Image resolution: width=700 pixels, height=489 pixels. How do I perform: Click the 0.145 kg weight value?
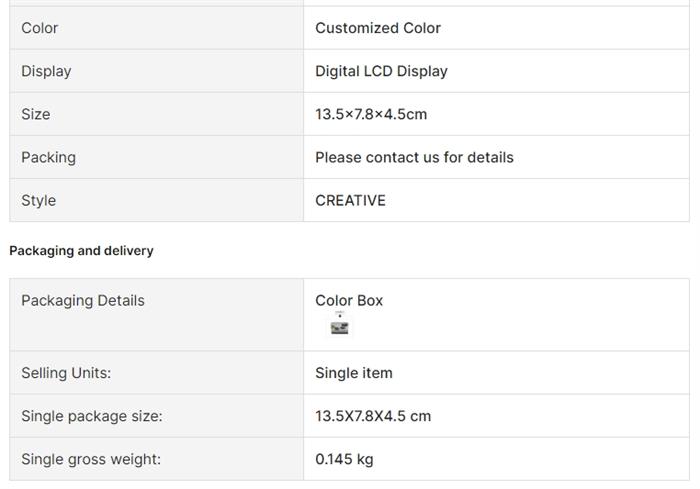tap(344, 459)
